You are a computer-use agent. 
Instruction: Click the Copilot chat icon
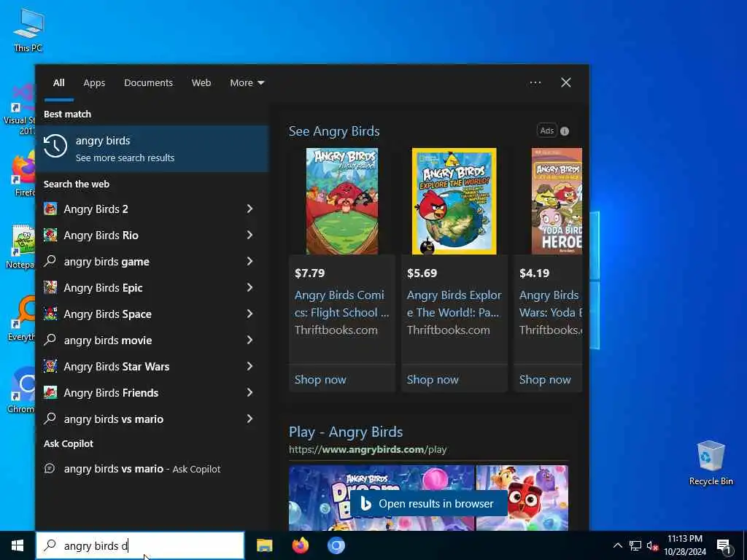tap(50, 469)
